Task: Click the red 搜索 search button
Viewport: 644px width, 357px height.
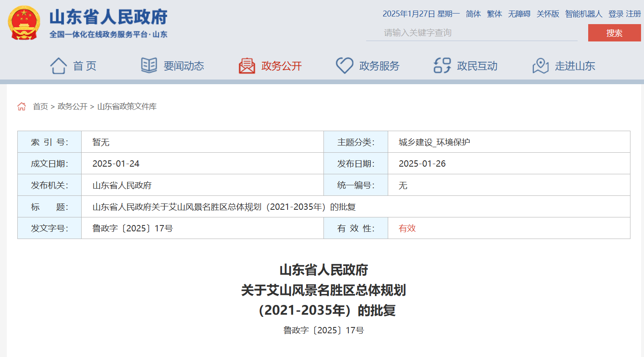Action: click(x=614, y=33)
